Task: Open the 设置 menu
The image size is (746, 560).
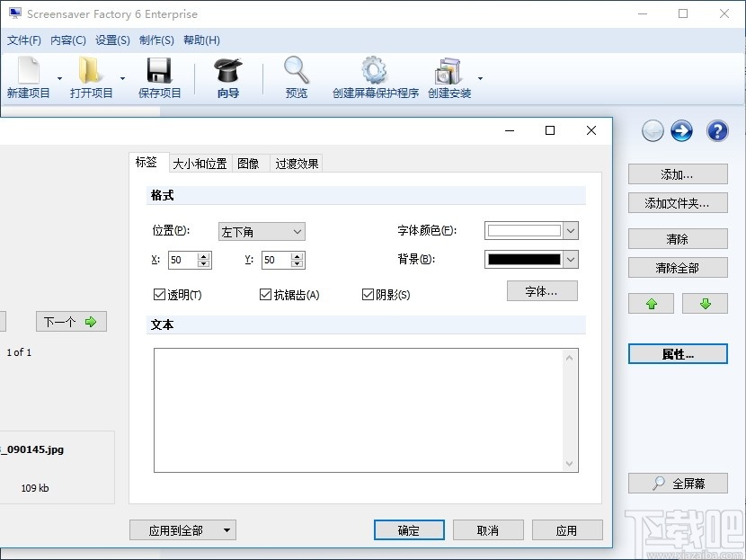Action: coord(111,40)
